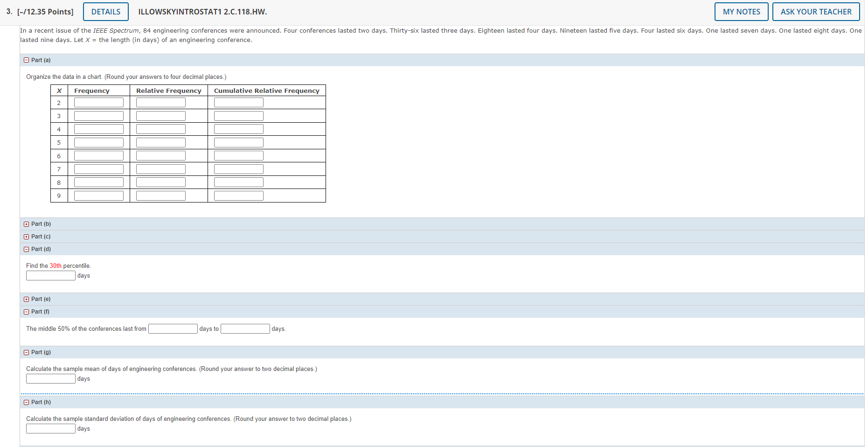Collapse the Part (a) section
Viewport: 868px width, 447px height.
[26, 60]
